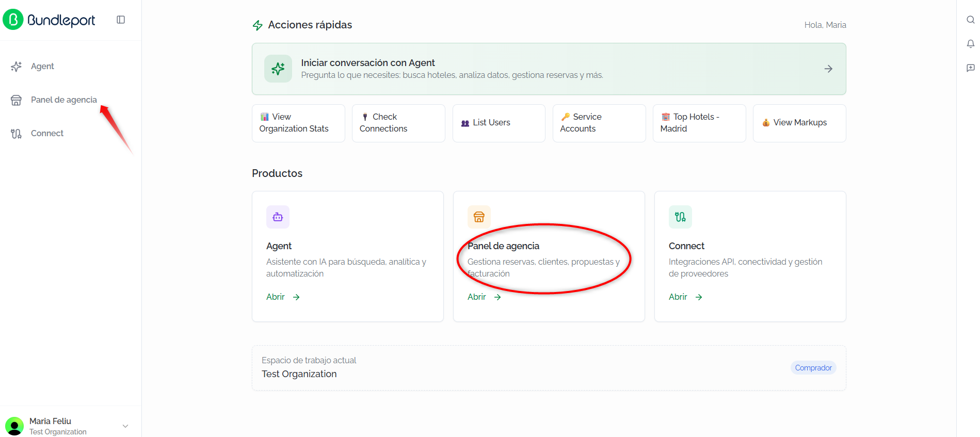Click the Comprador role badge
Viewport: 980px width, 437px height.
tap(813, 368)
